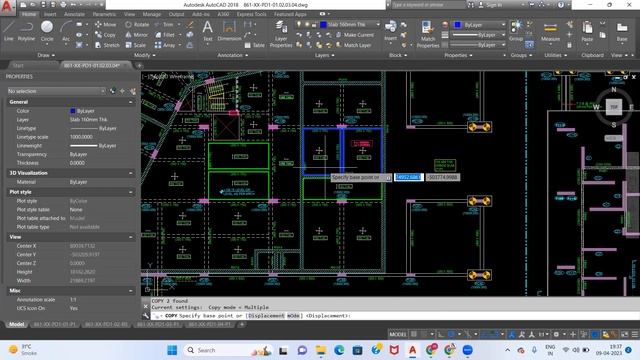Add a new layout tab with plus
This screenshot has width=640, height=360.
242,324
